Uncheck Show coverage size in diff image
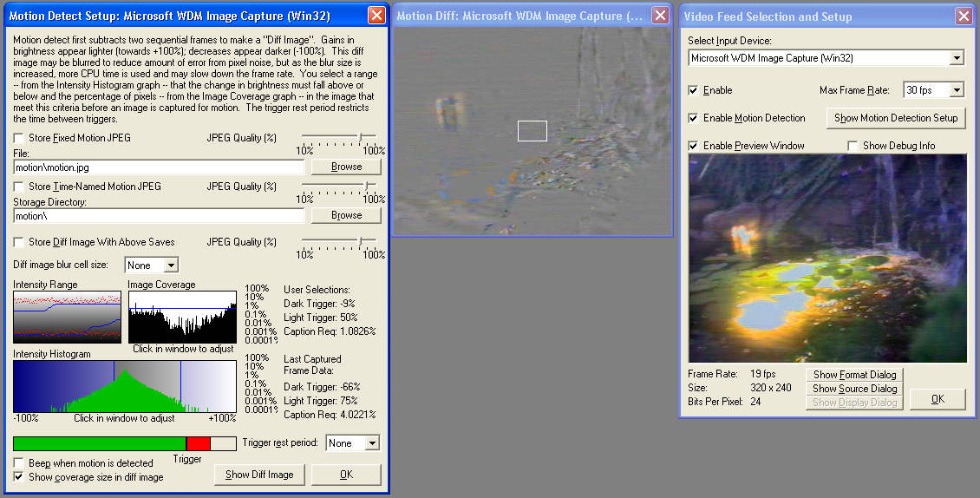This screenshot has width=980, height=498. [x=19, y=477]
